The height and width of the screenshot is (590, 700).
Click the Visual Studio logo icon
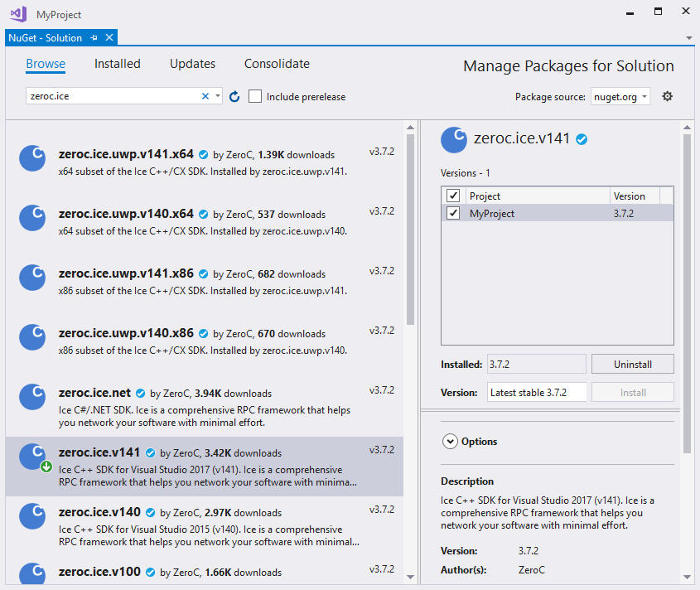coord(17,14)
